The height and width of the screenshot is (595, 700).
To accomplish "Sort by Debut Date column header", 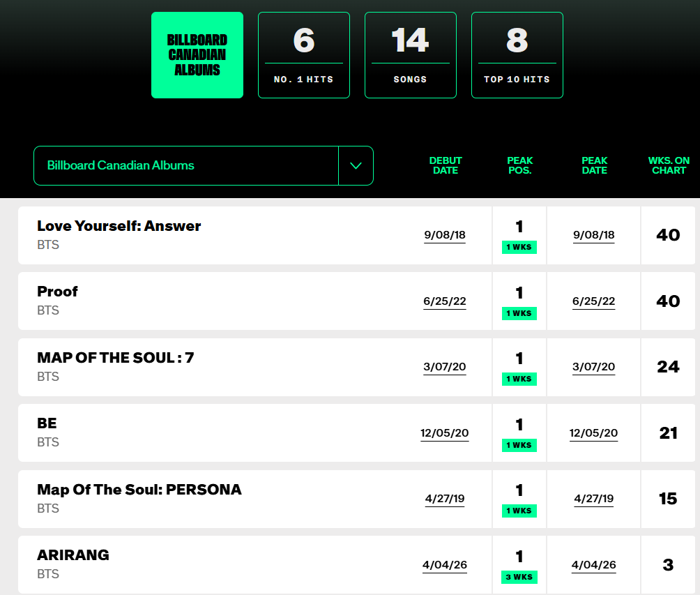I will click(x=446, y=165).
